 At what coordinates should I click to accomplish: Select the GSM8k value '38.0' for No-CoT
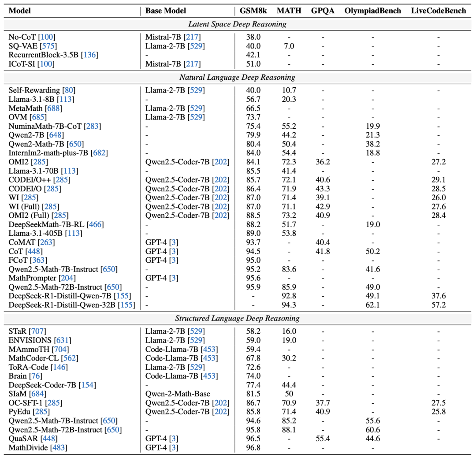pos(253,37)
